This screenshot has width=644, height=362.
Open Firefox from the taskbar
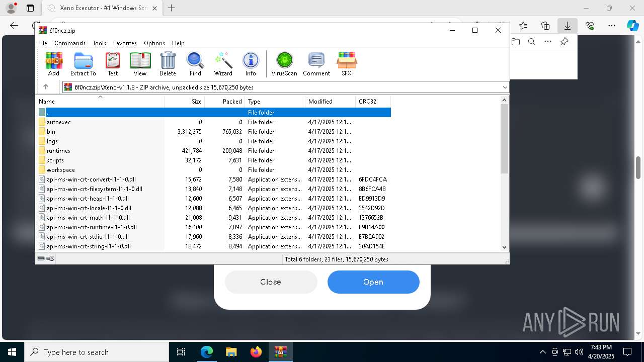pyautogui.click(x=256, y=352)
